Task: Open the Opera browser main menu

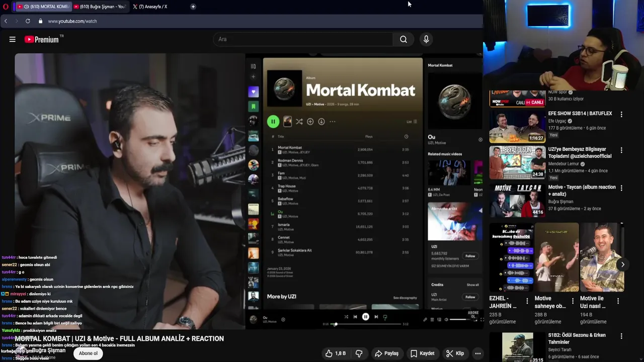Action: (x=6, y=6)
